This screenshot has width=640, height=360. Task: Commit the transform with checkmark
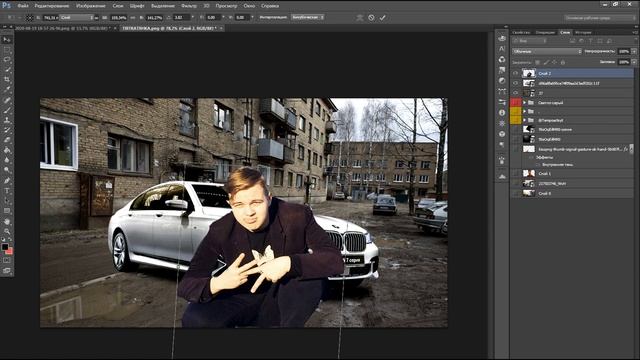pyautogui.click(x=382, y=18)
